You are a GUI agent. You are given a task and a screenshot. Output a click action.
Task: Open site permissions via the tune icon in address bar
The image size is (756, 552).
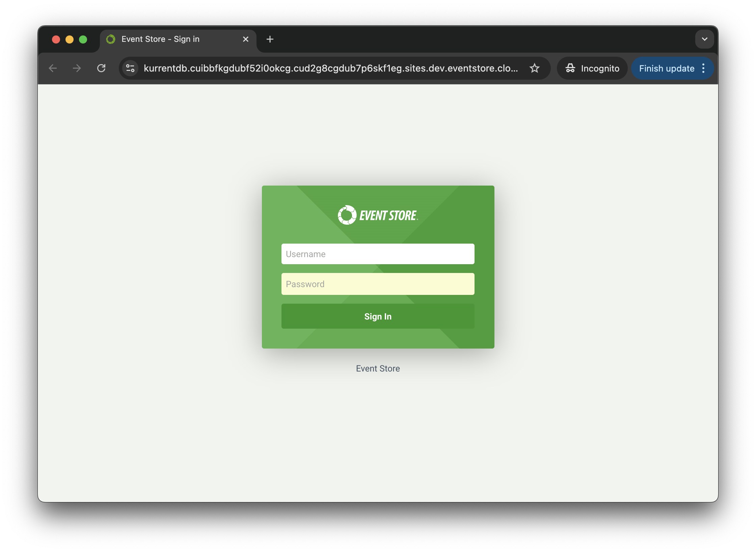[x=130, y=68]
